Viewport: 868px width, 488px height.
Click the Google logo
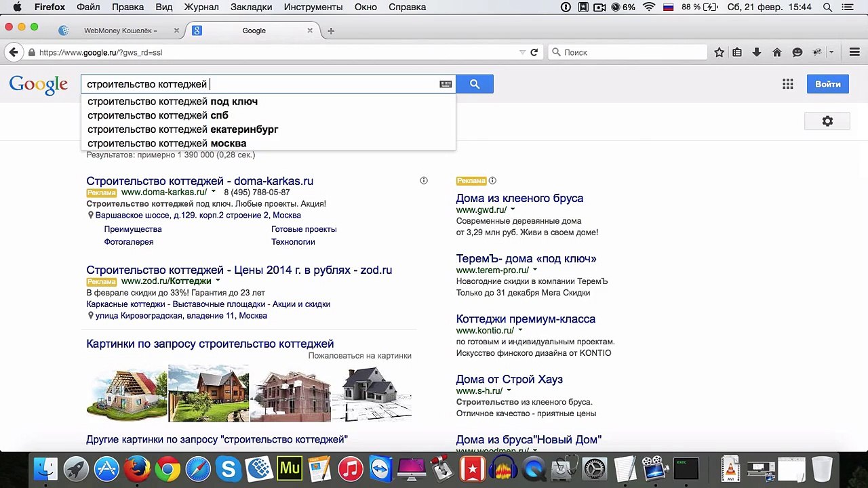(39, 85)
